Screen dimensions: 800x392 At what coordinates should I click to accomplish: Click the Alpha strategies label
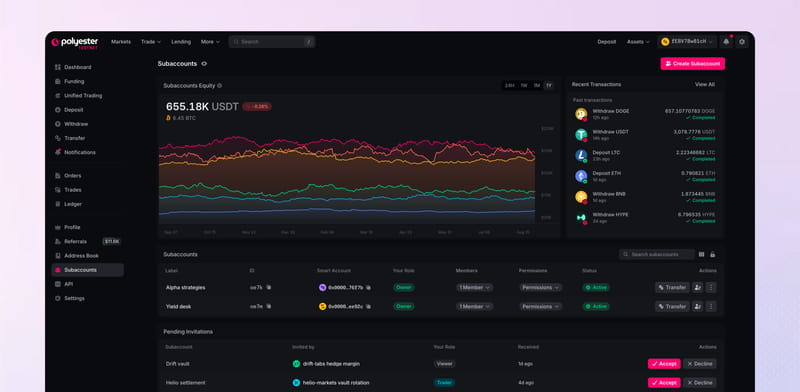point(185,287)
